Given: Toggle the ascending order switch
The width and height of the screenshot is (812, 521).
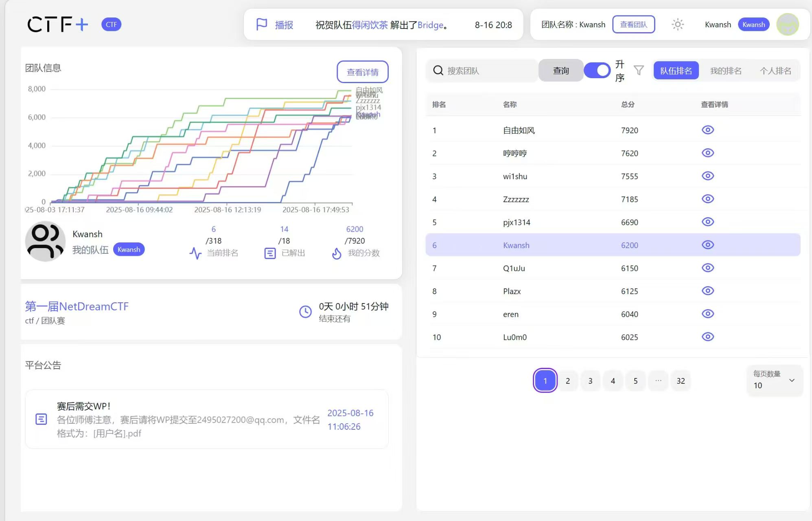Looking at the screenshot, I should click(x=597, y=70).
